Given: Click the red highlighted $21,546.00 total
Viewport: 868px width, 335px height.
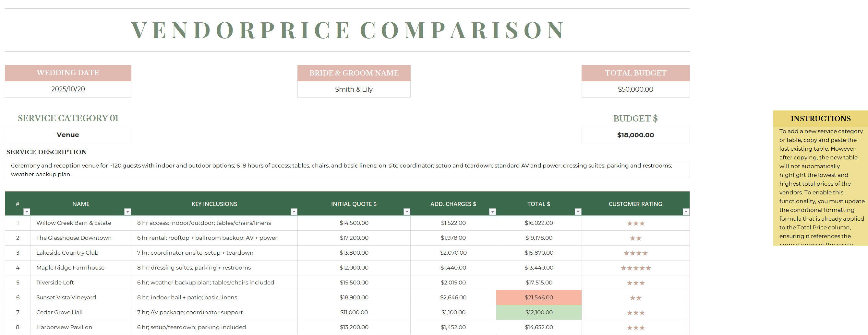Looking at the screenshot, I should (x=539, y=297).
